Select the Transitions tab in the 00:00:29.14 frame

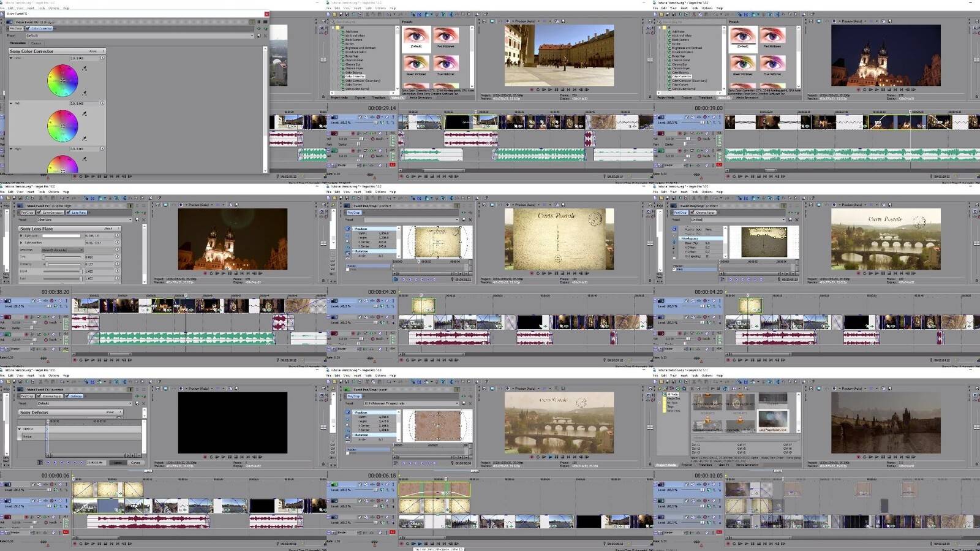click(x=379, y=97)
